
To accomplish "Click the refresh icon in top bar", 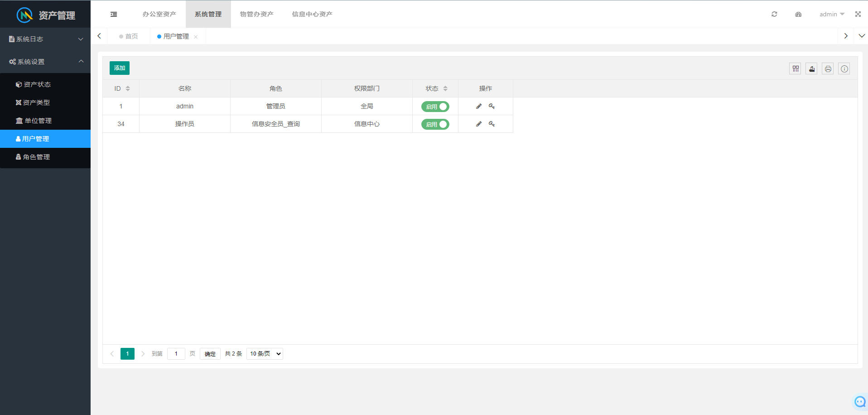I will coord(774,14).
